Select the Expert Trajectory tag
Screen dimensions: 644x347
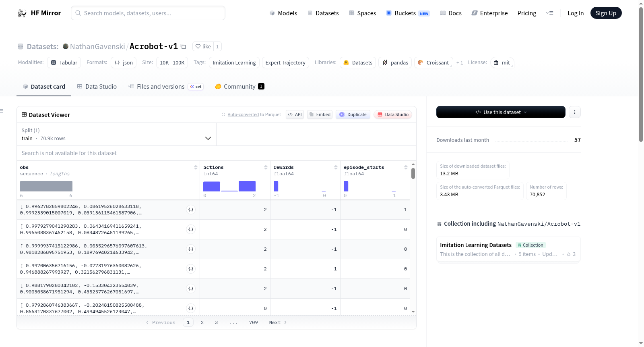[x=285, y=62]
